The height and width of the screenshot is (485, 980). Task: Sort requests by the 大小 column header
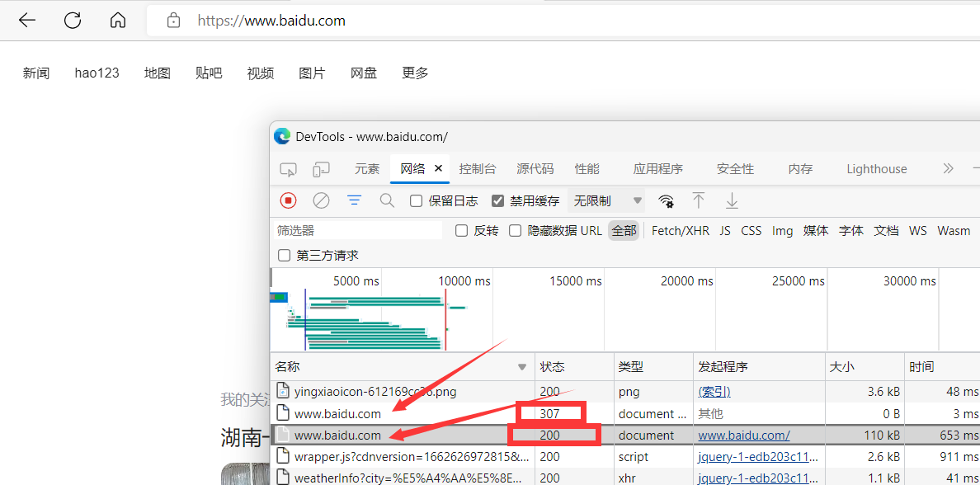pyautogui.click(x=865, y=367)
